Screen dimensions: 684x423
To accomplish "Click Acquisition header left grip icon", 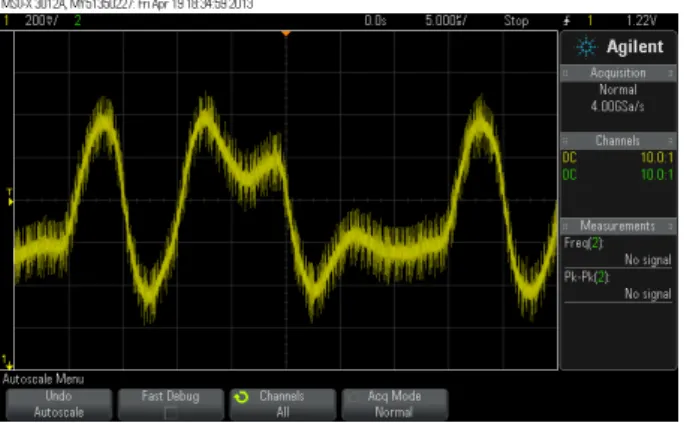I will tap(565, 73).
